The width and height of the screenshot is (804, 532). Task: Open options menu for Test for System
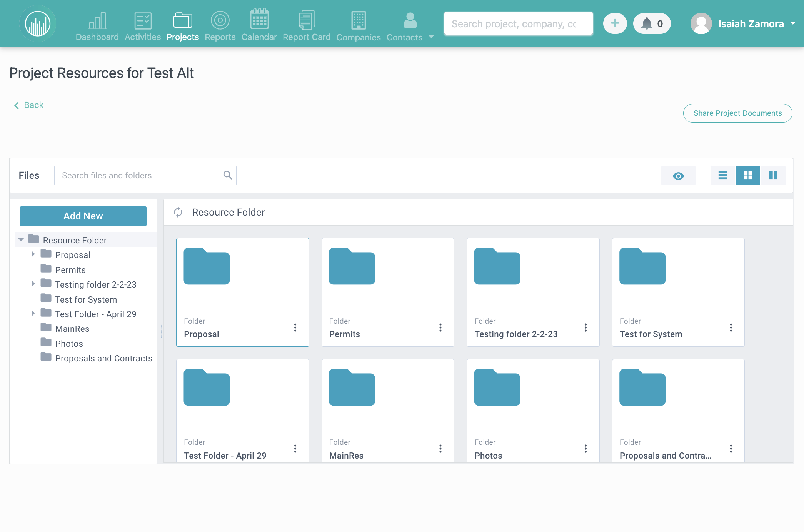coord(731,328)
